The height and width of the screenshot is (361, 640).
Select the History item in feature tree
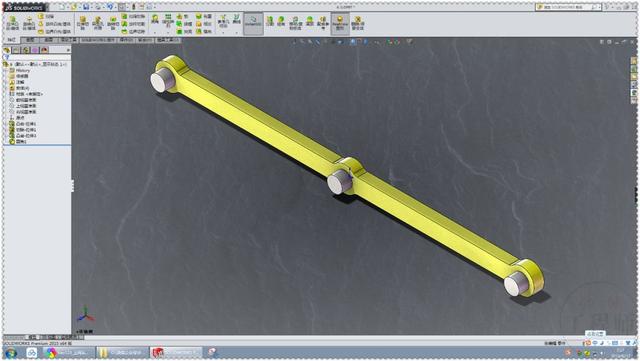(x=23, y=71)
